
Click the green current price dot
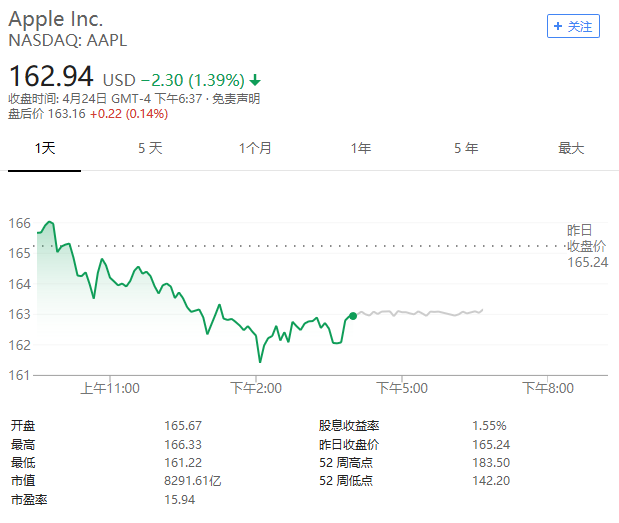coord(353,316)
